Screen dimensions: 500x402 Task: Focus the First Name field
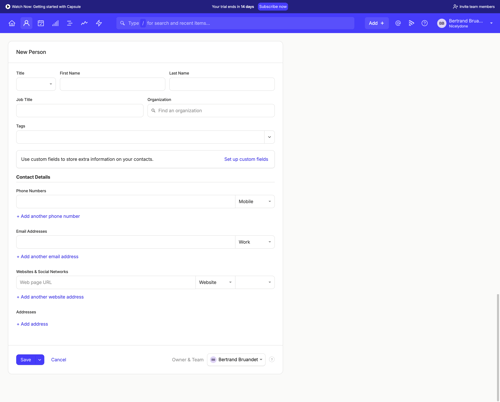tap(112, 84)
